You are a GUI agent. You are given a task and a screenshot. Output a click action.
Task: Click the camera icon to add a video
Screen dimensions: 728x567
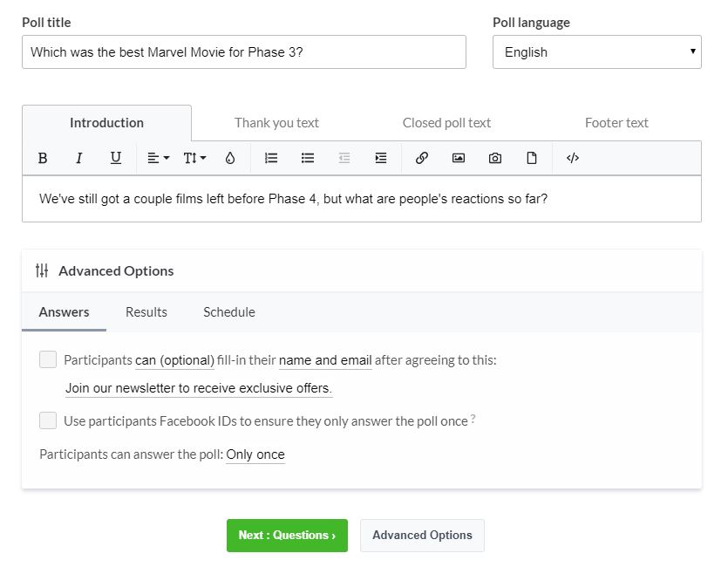[x=495, y=158]
